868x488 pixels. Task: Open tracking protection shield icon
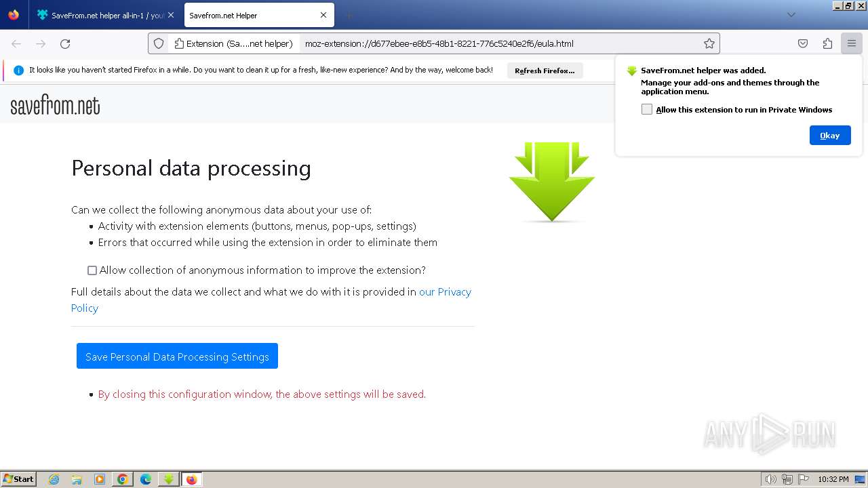pyautogui.click(x=159, y=43)
